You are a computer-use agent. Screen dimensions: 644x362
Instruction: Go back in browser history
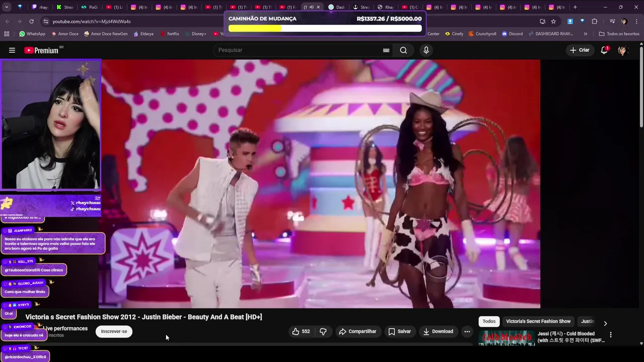[7, 21]
